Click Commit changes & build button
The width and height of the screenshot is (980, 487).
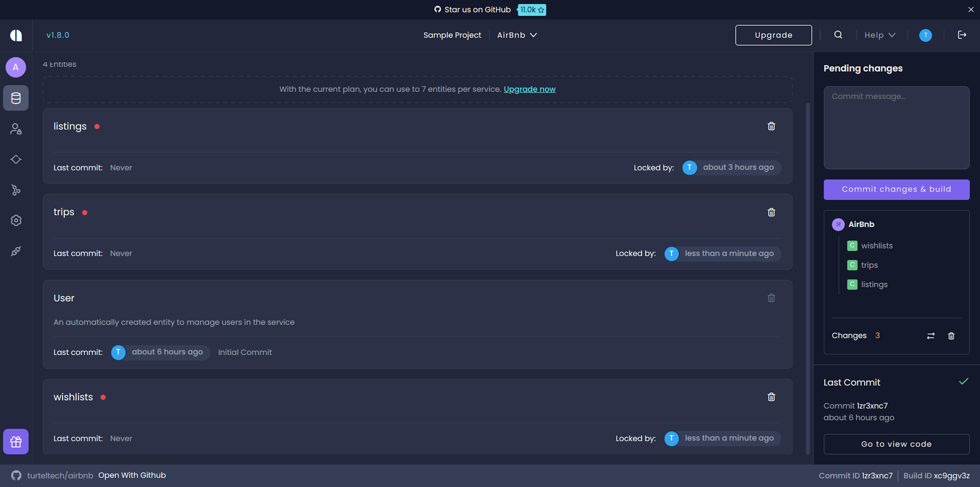point(896,189)
